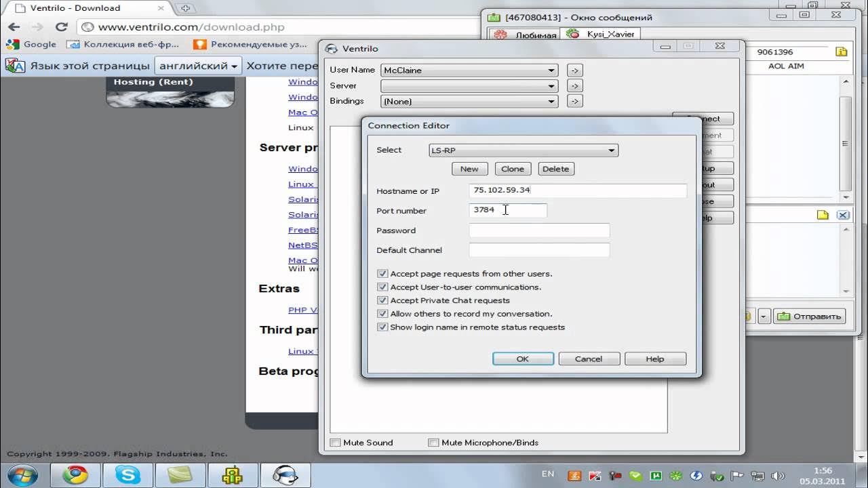868x488 pixels.
Task: Open Рекомендуемые уз... bookmark
Action: (250, 44)
